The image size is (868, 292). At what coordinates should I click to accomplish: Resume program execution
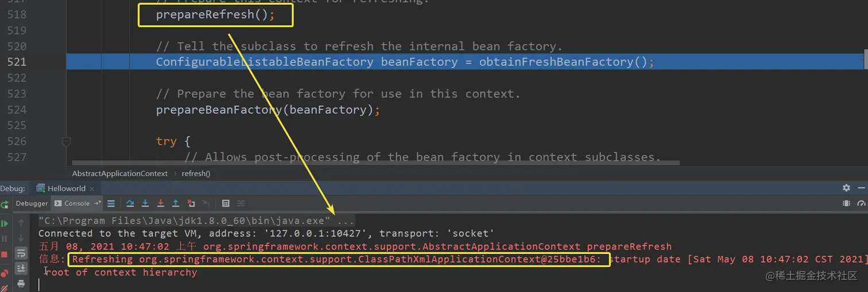(5, 224)
